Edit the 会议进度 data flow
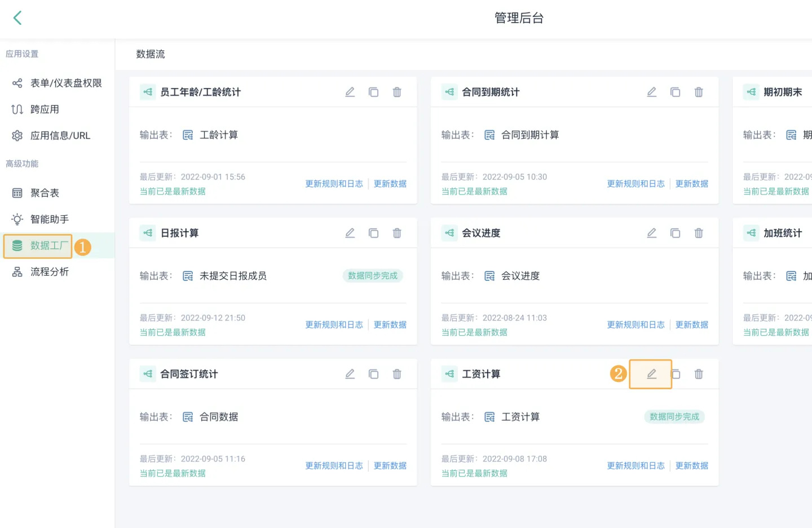 pos(652,233)
